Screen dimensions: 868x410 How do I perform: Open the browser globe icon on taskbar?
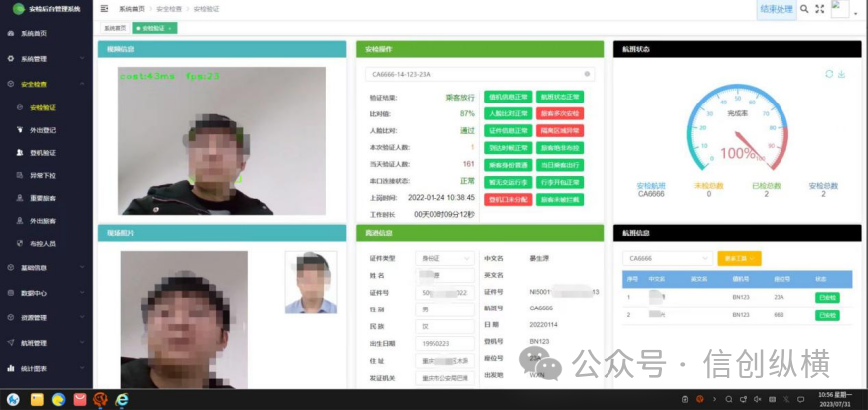pyautogui.click(x=58, y=399)
